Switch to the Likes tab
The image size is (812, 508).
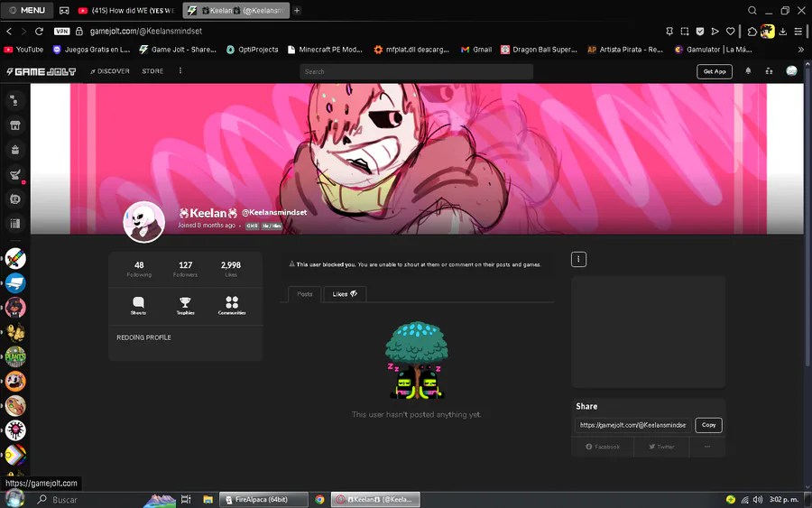[x=345, y=294]
